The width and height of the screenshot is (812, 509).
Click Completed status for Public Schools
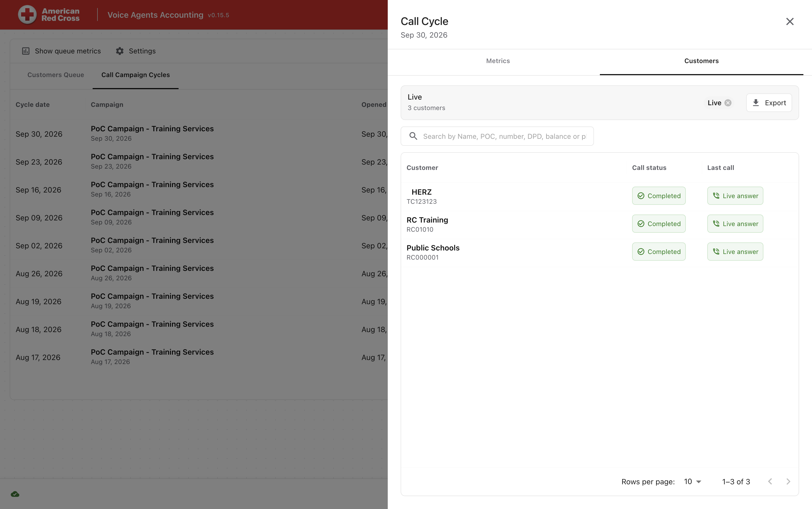tap(658, 252)
